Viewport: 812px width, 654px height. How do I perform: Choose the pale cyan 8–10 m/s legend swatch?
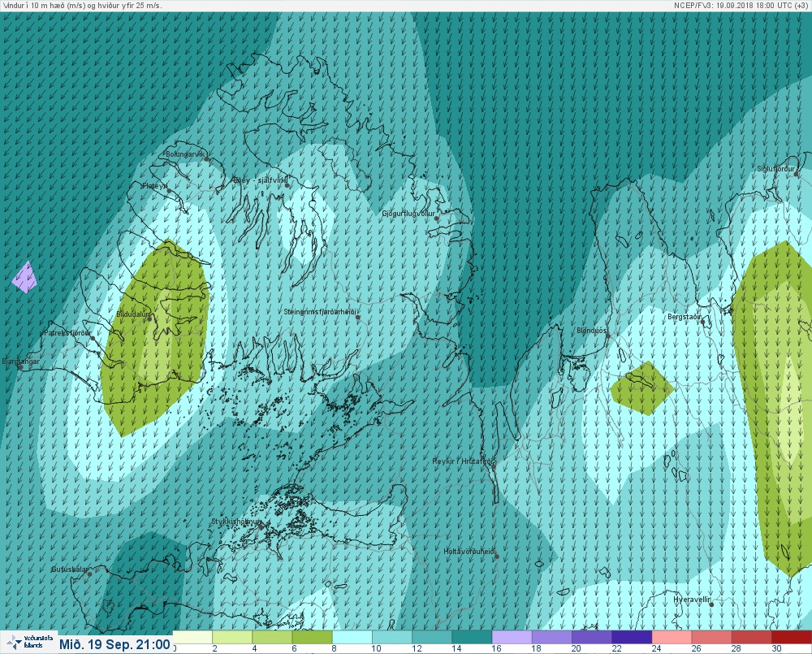(x=352, y=637)
